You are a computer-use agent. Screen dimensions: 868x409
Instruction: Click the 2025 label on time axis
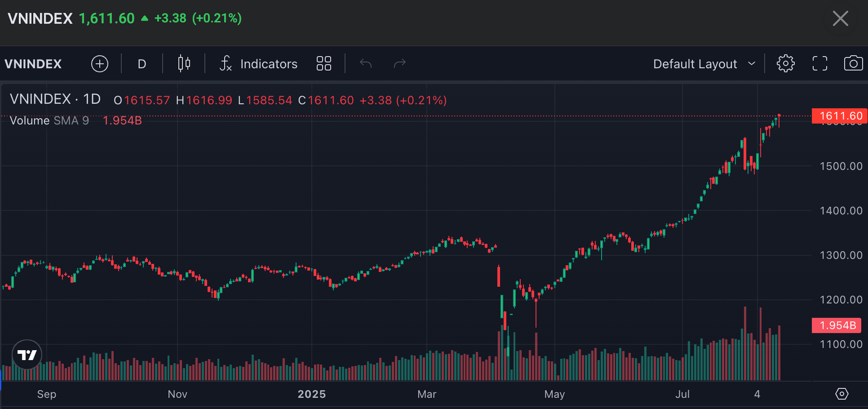311,394
